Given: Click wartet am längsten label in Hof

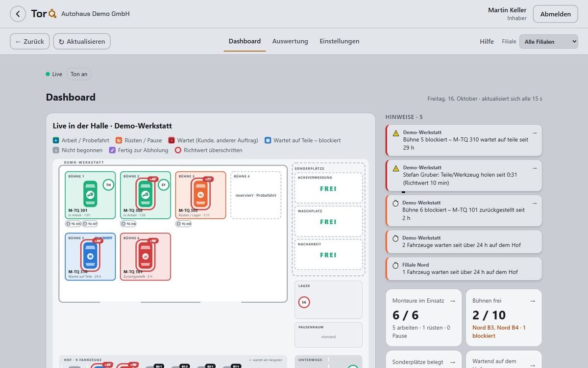Looking at the screenshot, I should click(x=266, y=360).
